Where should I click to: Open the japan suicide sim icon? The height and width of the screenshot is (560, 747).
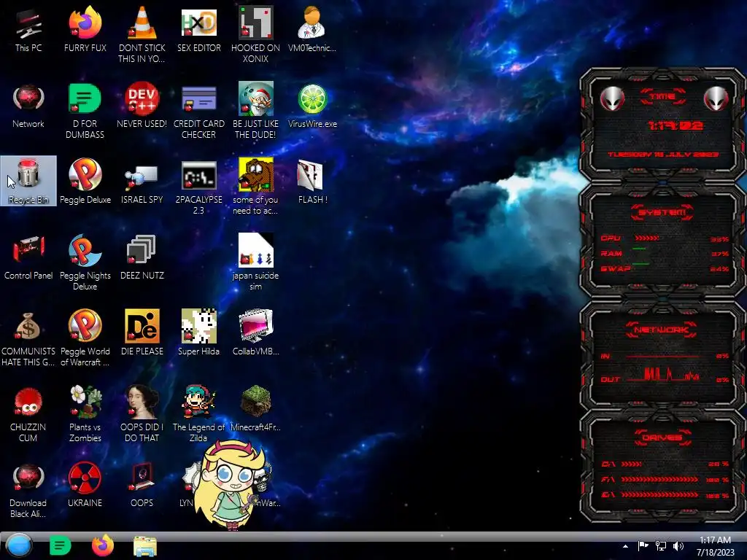tap(255, 262)
